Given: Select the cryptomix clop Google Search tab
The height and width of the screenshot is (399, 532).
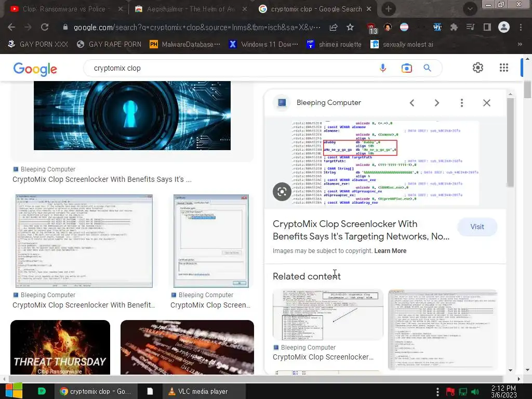Looking at the screenshot, I should click(315, 9).
